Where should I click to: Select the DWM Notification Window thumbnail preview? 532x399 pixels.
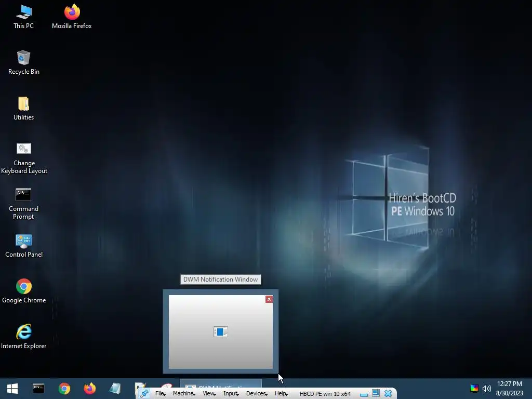point(220,332)
